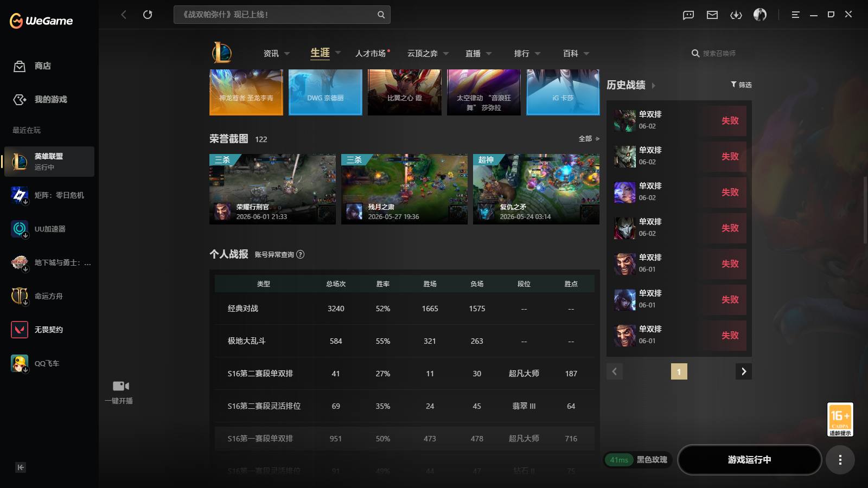Click the 16+ age rating badge
868x488 pixels.
point(840,419)
